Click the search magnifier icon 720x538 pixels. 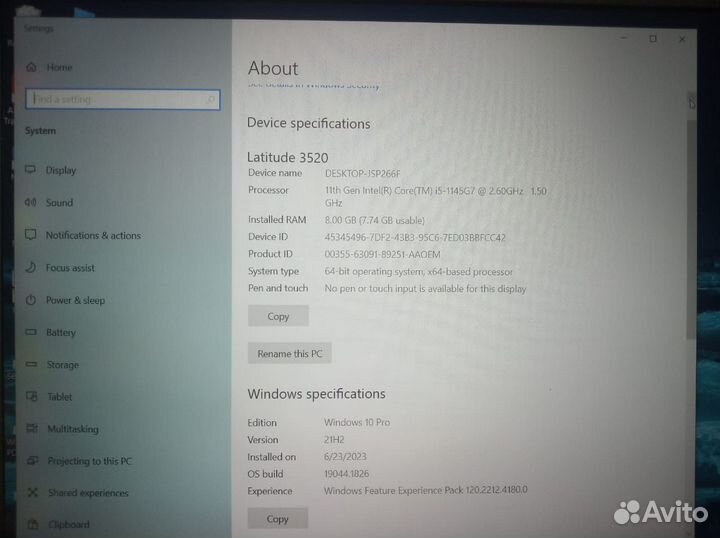(211, 99)
